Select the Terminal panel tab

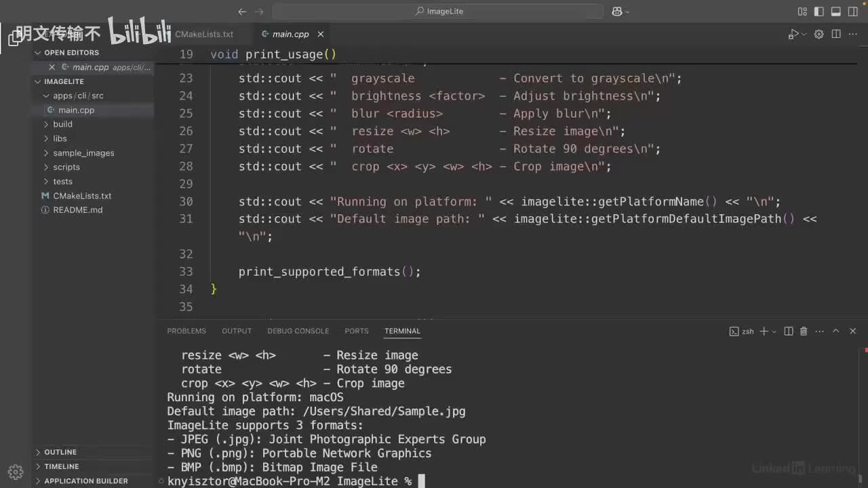(403, 331)
